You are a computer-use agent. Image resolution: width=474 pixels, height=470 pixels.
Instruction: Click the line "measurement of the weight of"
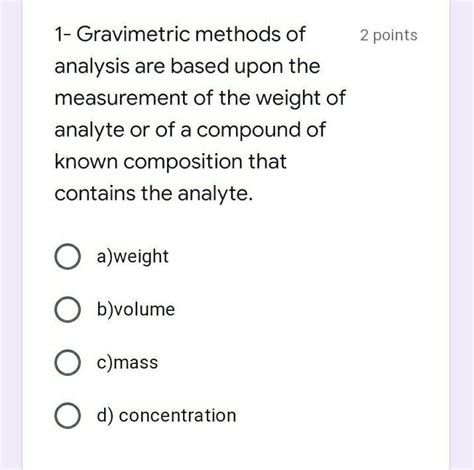point(200,98)
